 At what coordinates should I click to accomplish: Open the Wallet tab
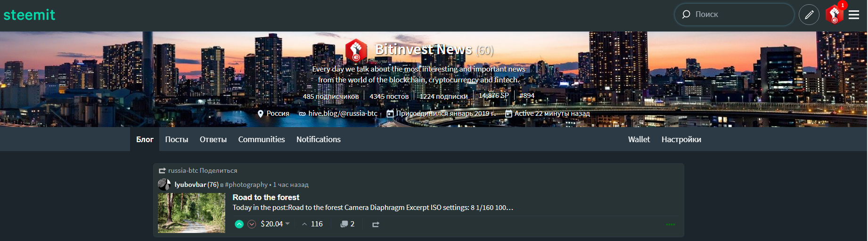pos(639,139)
